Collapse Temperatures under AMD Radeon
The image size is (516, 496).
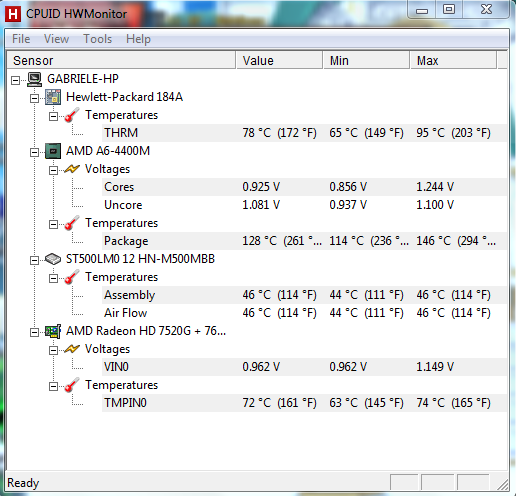(53, 386)
